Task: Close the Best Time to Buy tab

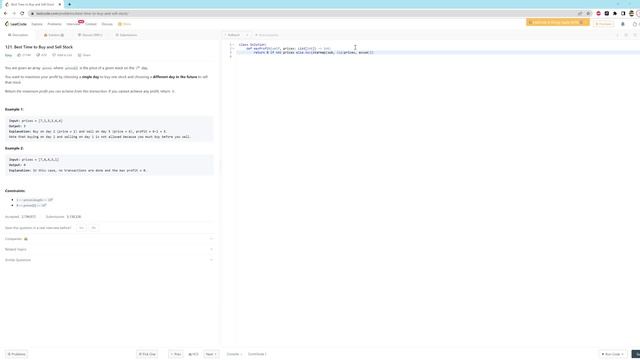Action: pos(60,4)
